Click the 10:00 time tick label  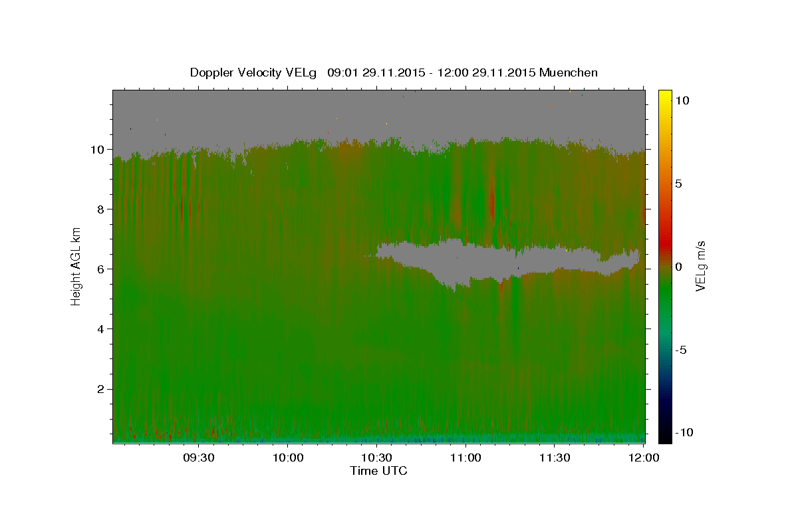[x=288, y=458]
